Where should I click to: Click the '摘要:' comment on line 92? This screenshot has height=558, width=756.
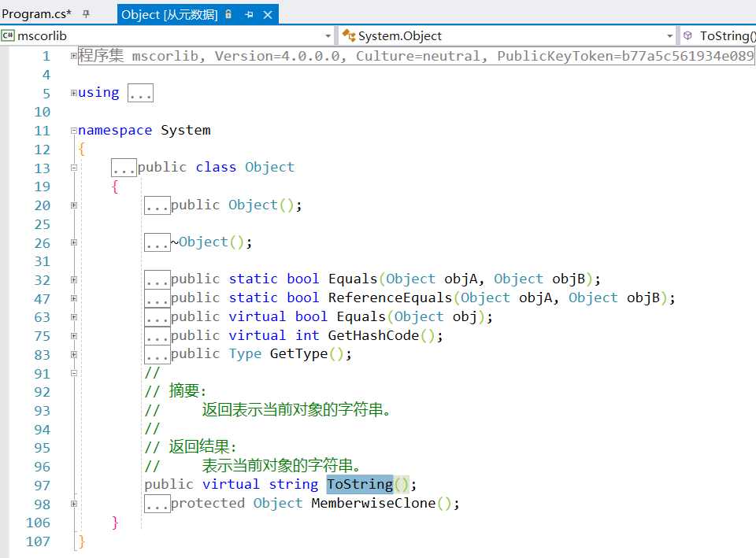coord(187,391)
